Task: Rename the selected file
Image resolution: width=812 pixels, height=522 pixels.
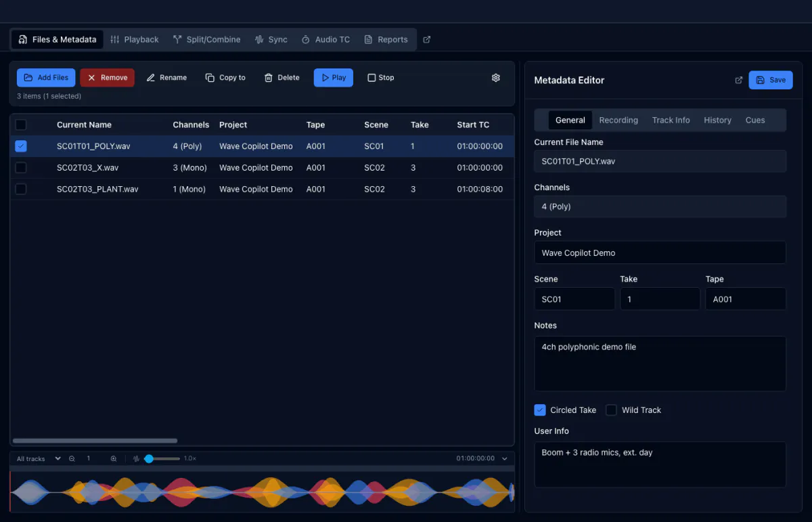Action: (166, 78)
